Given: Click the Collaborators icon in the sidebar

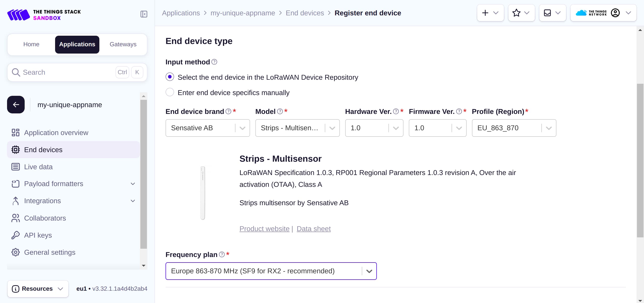Looking at the screenshot, I should point(16,218).
